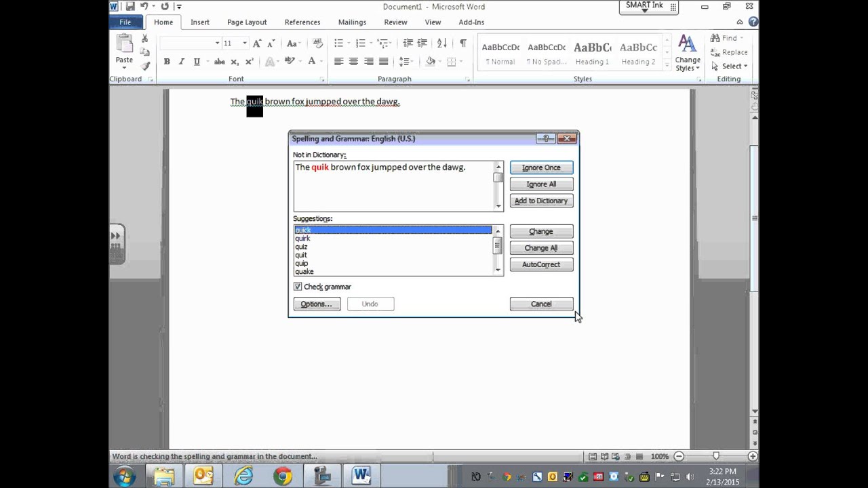
Task: Switch to the References tab
Action: click(x=302, y=22)
